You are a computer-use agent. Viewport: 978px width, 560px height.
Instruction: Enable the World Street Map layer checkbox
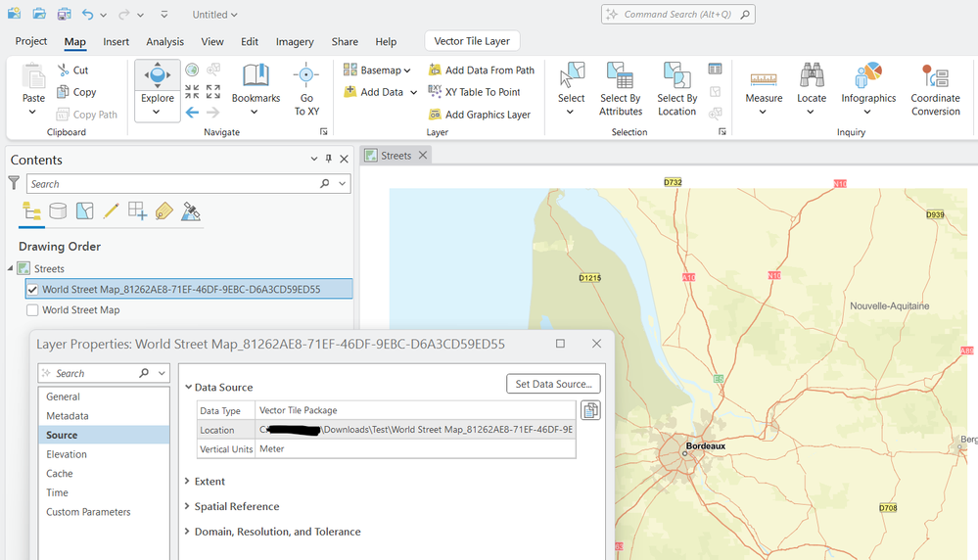tap(32, 310)
